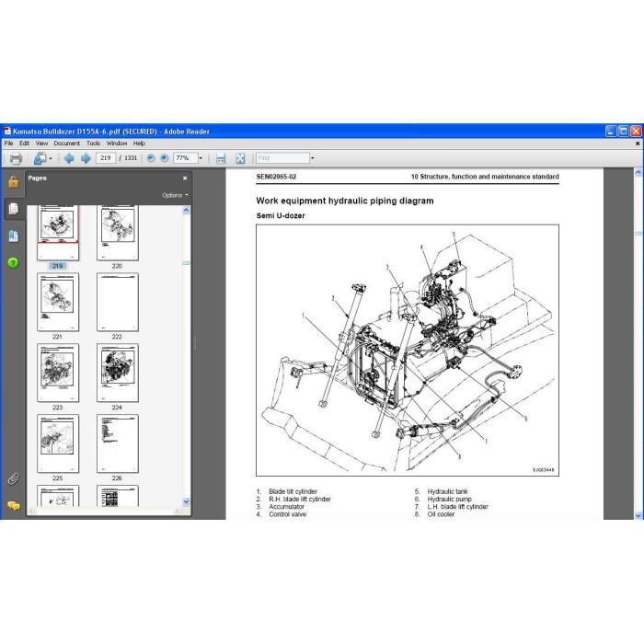Viewport: 644px width, 644px height.
Task: Select page 221 thumbnail
Action: tap(58, 302)
